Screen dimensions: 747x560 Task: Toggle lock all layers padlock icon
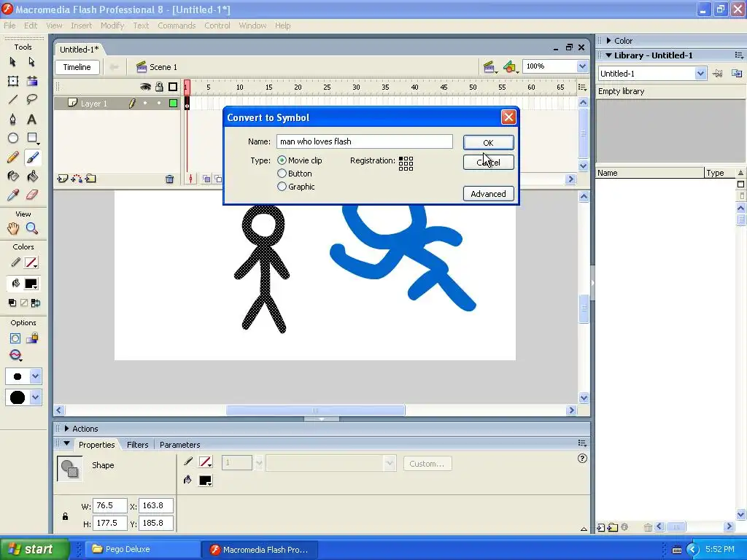(x=159, y=87)
